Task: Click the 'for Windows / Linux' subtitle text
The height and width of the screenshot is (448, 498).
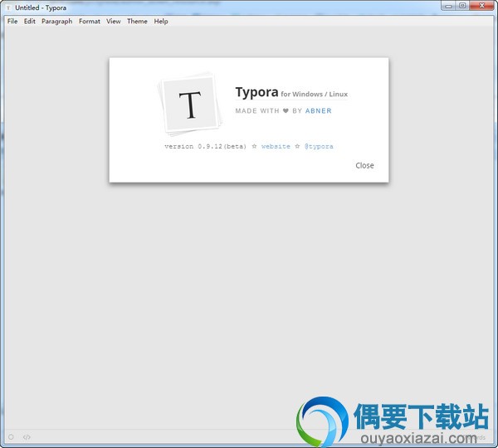Action: coord(314,95)
